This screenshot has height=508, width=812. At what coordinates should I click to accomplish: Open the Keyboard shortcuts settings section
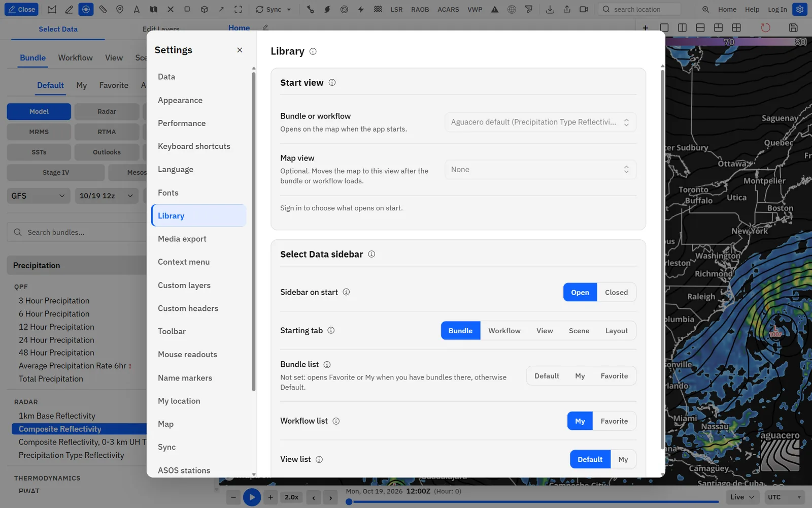coord(198,146)
